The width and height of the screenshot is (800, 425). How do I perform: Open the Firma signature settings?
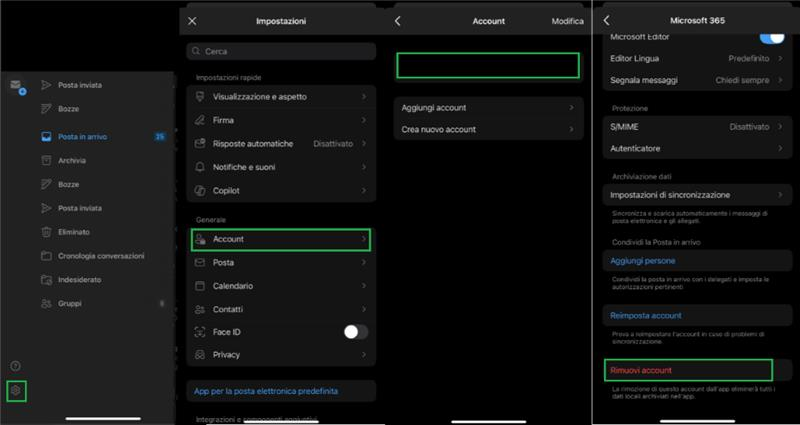[281, 120]
